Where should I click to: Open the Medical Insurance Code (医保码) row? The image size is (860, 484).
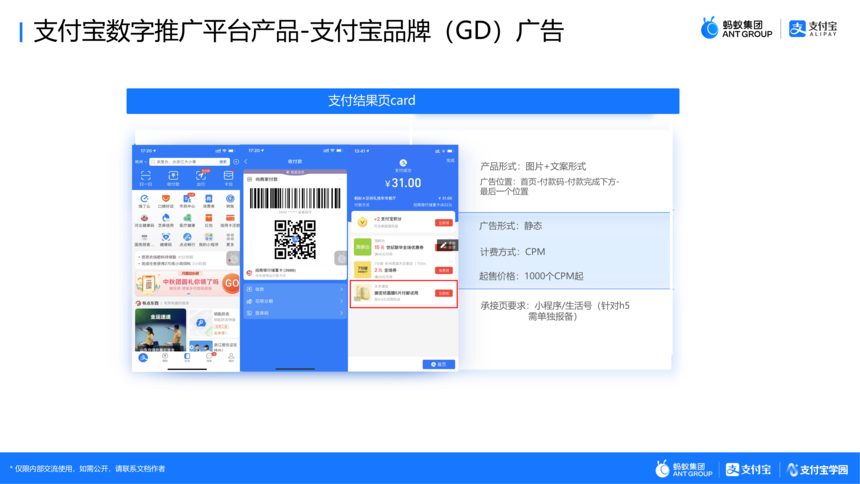(x=295, y=313)
